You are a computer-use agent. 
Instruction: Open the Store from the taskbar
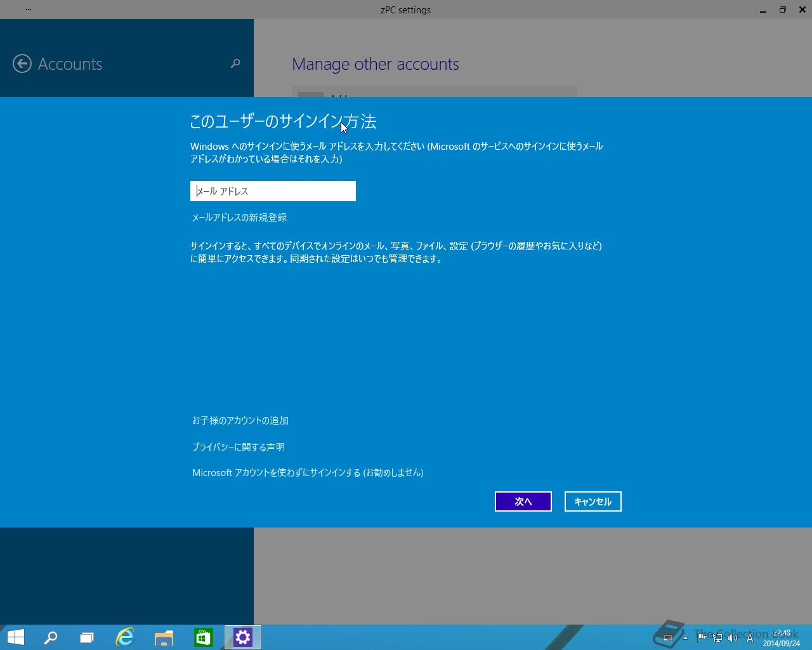click(x=203, y=637)
